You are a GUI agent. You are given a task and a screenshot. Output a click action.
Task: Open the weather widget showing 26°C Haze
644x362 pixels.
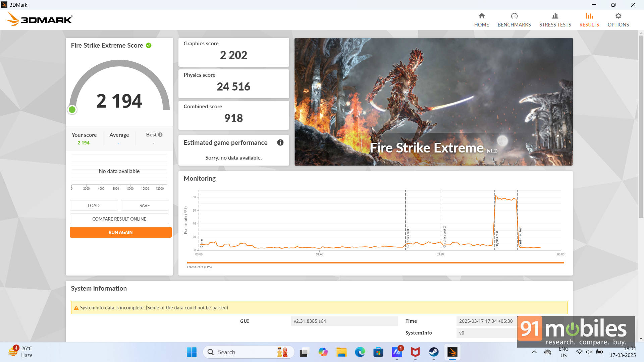click(21, 352)
